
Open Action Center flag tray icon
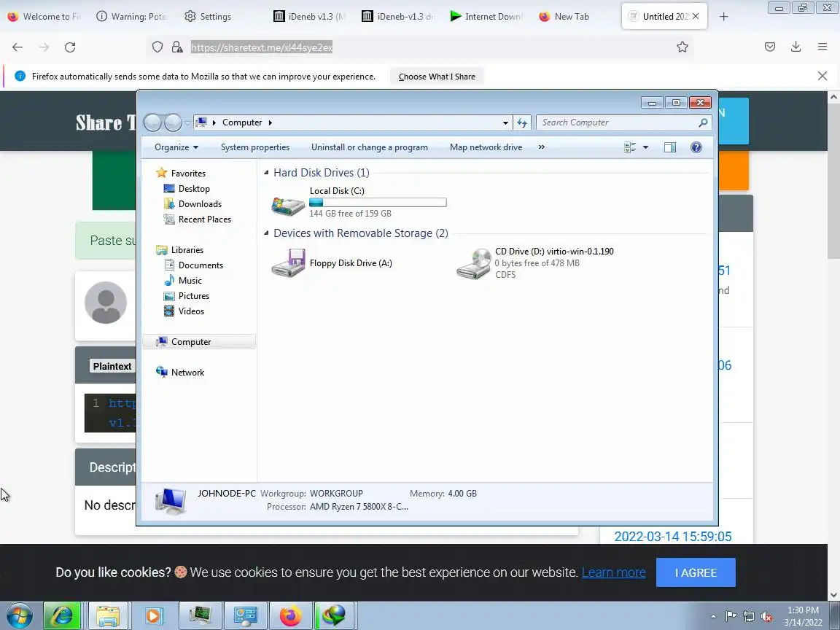731,617
